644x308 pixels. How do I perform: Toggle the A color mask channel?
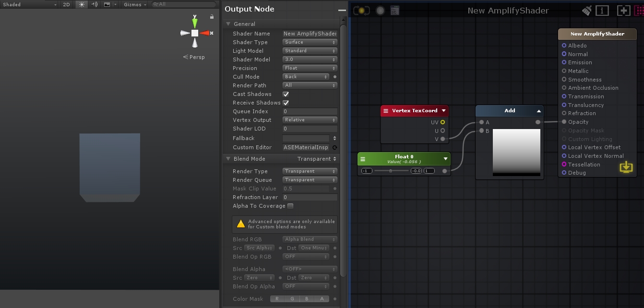point(322,299)
